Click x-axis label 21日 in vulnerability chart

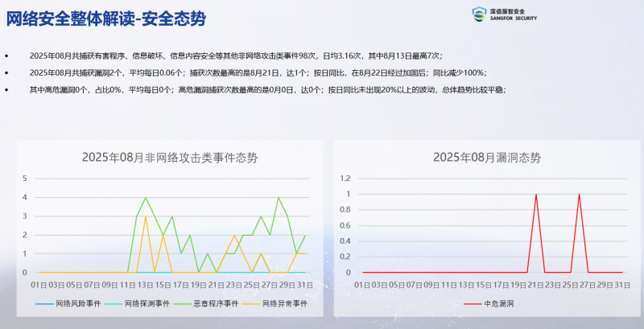pyautogui.click(x=535, y=284)
